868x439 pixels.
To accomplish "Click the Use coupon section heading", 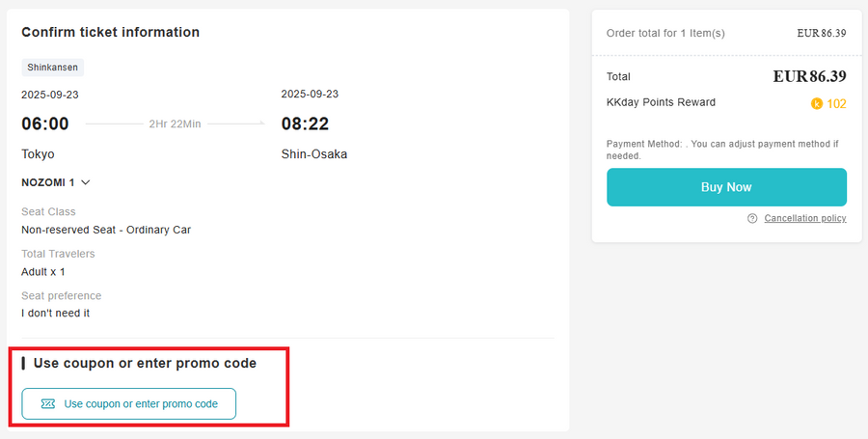I will pyautogui.click(x=145, y=363).
